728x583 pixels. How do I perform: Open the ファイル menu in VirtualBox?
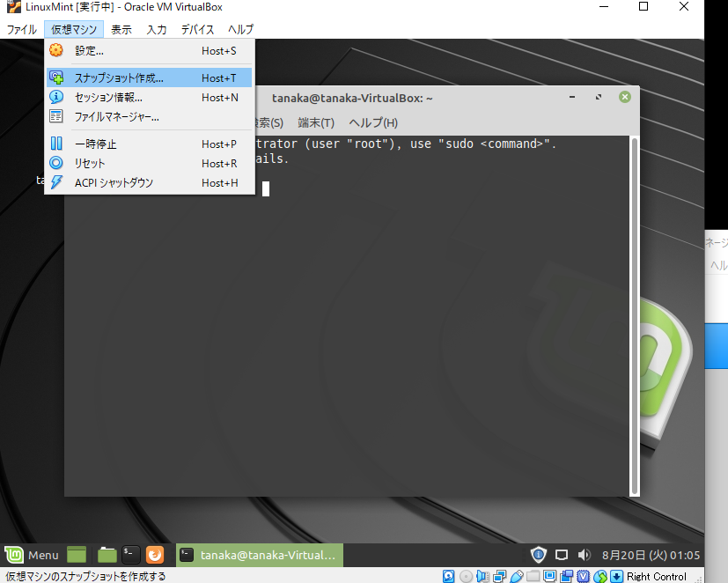click(x=21, y=29)
